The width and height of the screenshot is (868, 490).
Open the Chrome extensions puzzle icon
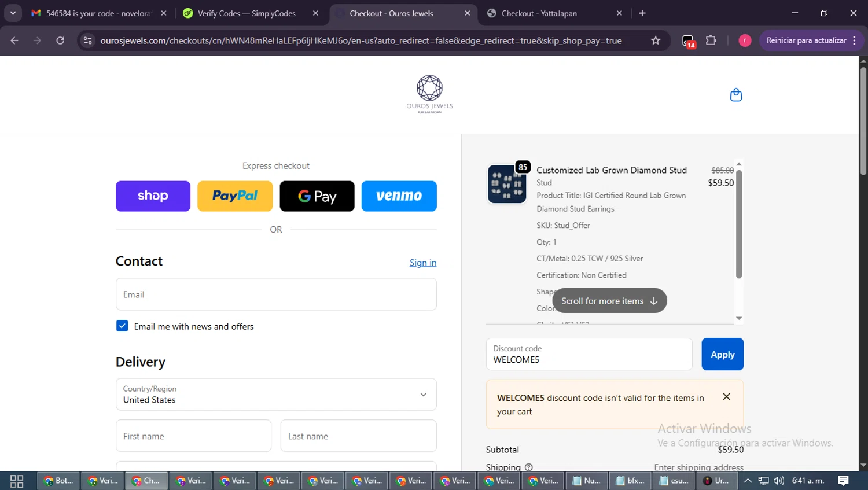tap(711, 40)
